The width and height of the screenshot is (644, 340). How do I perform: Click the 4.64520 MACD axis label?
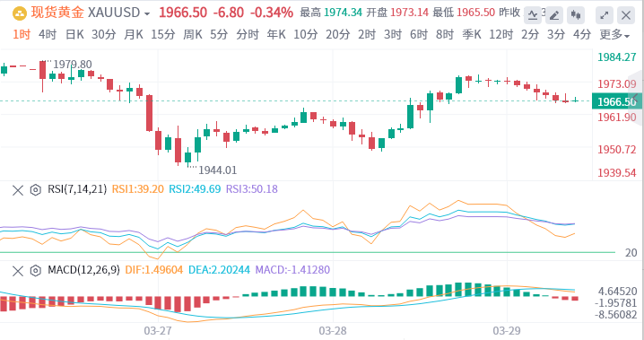(x=618, y=292)
